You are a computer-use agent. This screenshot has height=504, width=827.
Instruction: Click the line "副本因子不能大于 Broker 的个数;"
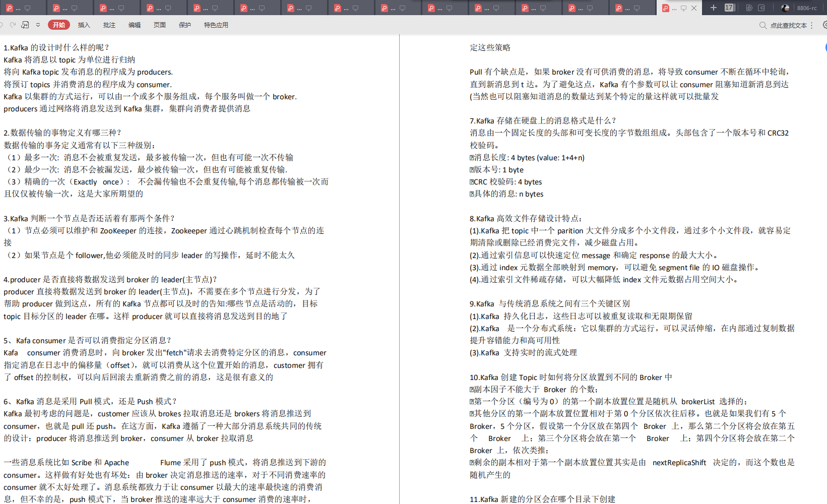534,389
